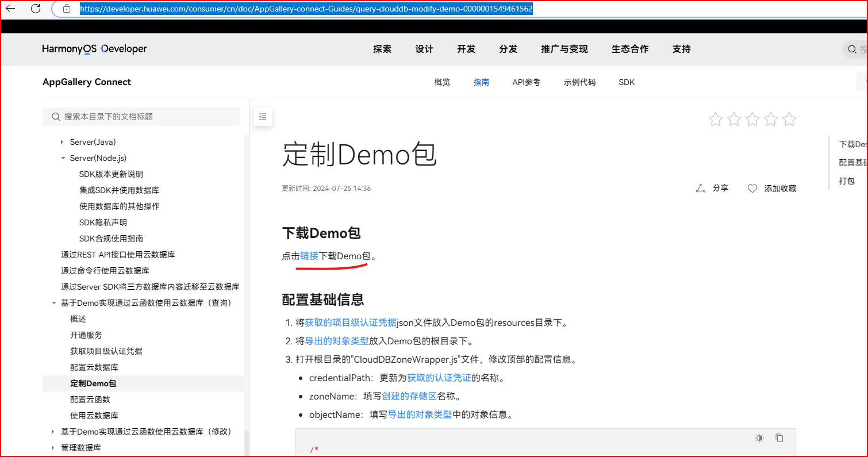Open 集成SDK并使用数据库 in the sidebar
This screenshot has width=868, height=457.
(x=119, y=190)
